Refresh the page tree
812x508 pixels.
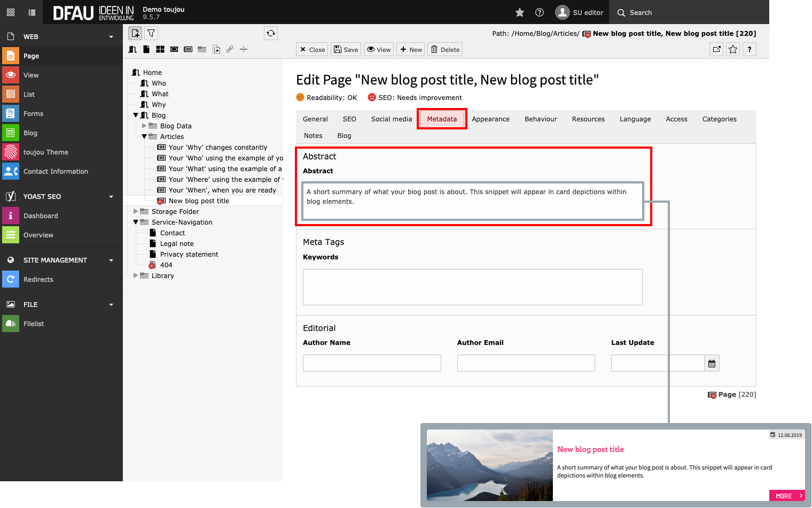271,33
